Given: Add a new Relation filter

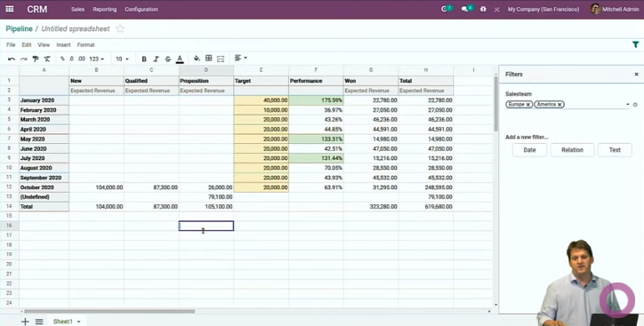Looking at the screenshot, I should click(x=572, y=150).
